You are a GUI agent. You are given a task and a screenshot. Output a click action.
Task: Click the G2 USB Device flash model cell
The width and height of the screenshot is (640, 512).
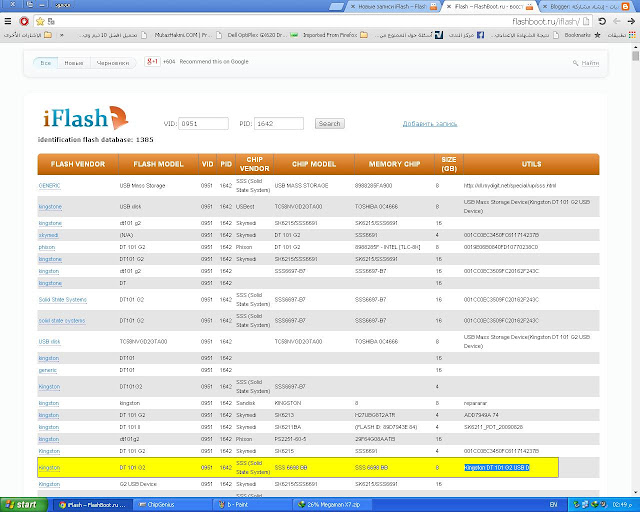[138, 484]
